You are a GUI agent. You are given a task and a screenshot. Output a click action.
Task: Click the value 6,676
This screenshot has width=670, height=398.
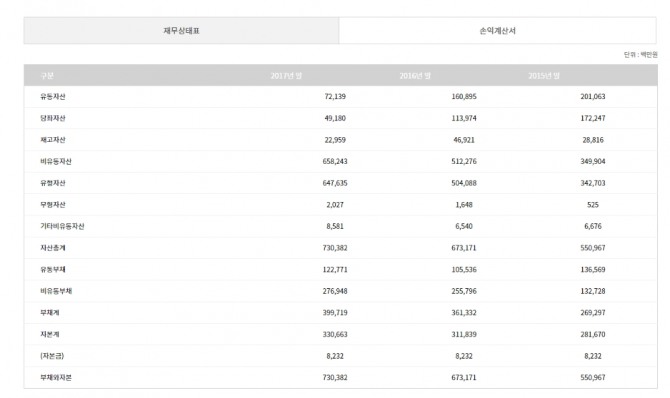pyautogui.click(x=593, y=226)
